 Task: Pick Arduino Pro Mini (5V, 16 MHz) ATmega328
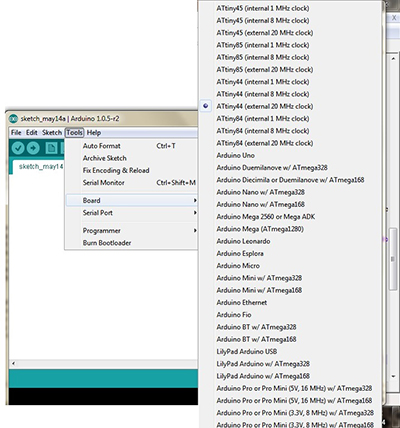(x=294, y=388)
